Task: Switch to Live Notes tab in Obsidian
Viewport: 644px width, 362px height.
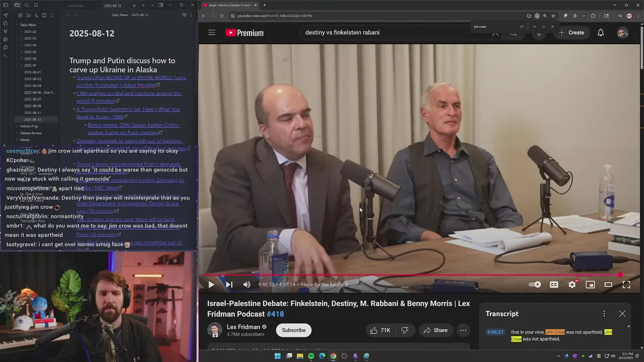Action: click(x=75, y=6)
